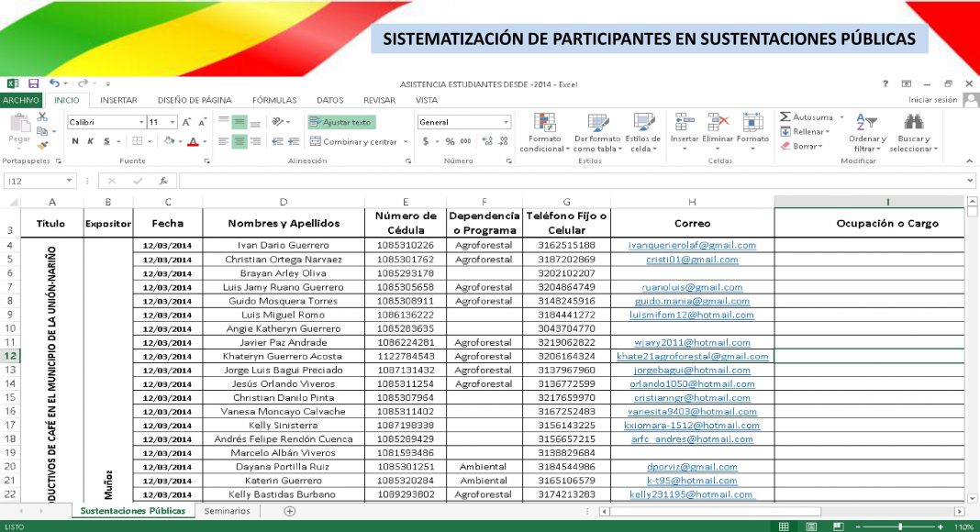Apply the accounting currency format
Viewport: 980px width, 532px height.
click(426, 142)
